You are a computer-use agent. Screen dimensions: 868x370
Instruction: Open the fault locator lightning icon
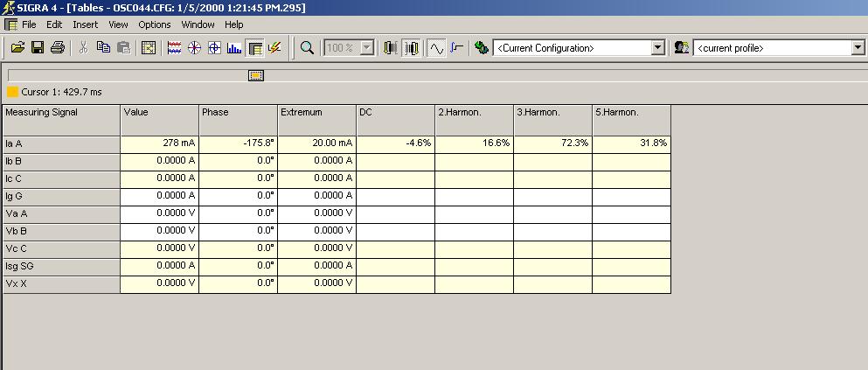[274, 47]
